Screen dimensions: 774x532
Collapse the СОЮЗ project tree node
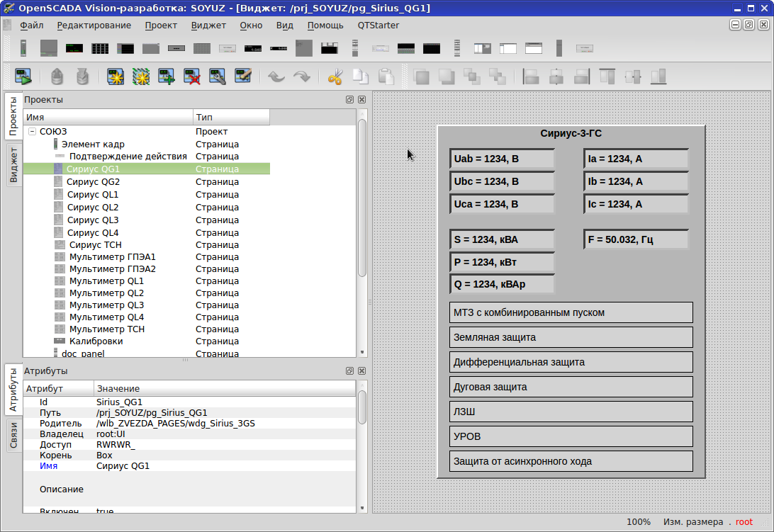pos(32,132)
